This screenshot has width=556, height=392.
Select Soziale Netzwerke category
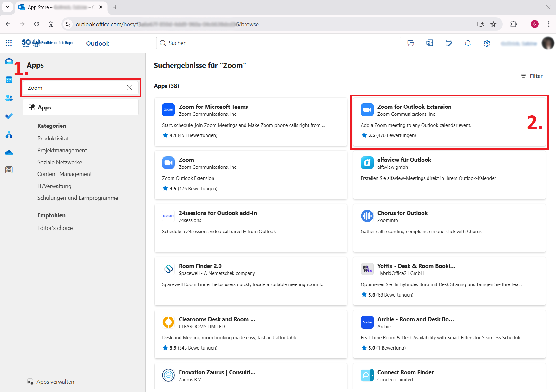(60, 162)
